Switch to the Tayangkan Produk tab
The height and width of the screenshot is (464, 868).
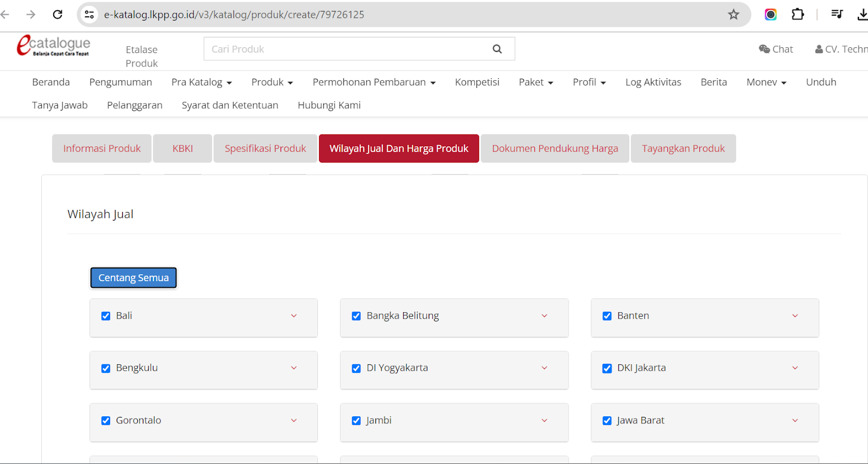[684, 149]
